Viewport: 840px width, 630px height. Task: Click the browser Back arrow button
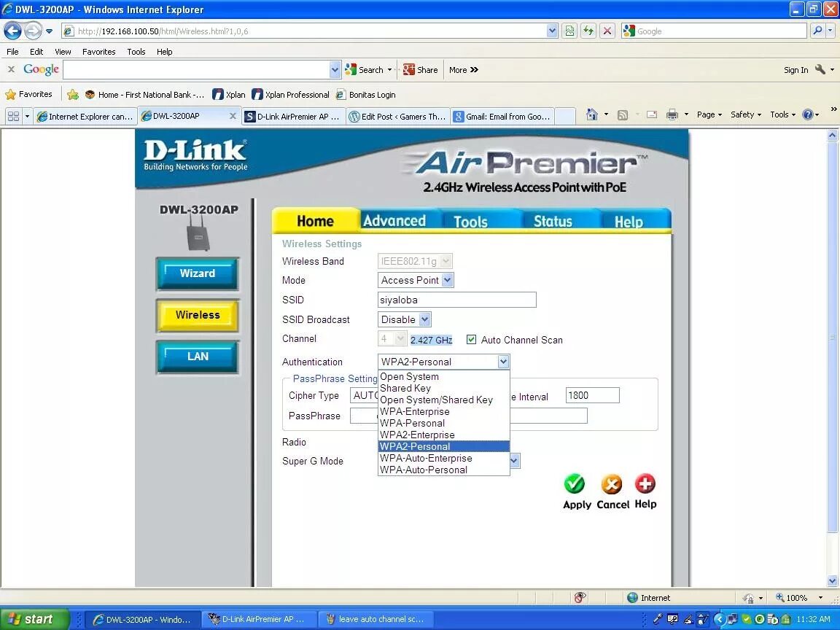pos(12,31)
